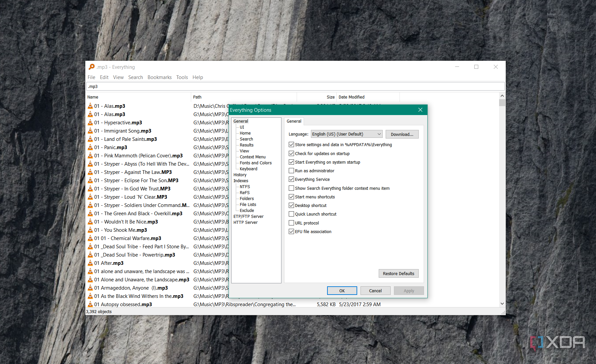The height and width of the screenshot is (364, 596).
Task: Click the Download... button
Action: tap(402, 134)
